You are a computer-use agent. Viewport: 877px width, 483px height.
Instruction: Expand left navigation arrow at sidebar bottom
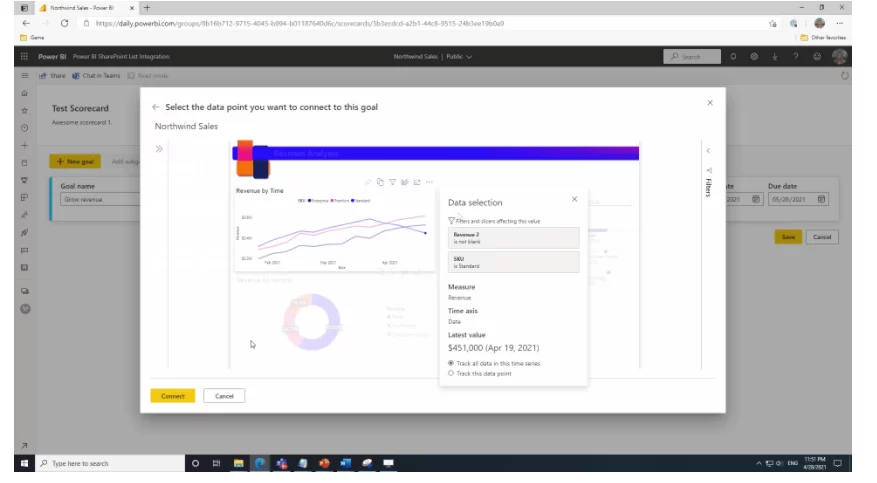pyautogui.click(x=25, y=446)
